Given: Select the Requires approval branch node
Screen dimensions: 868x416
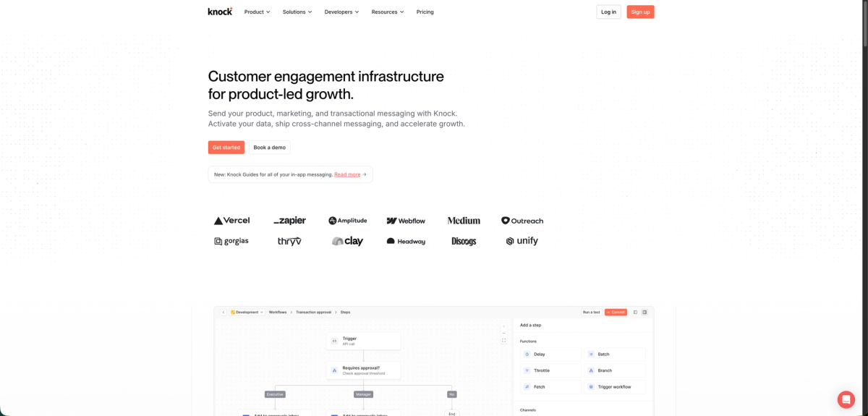Looking at the screenshot, I should 363,370.
